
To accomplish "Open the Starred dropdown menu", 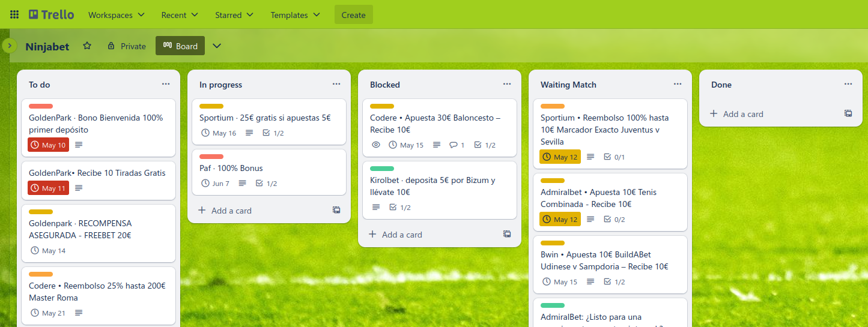I will [234, 14].
